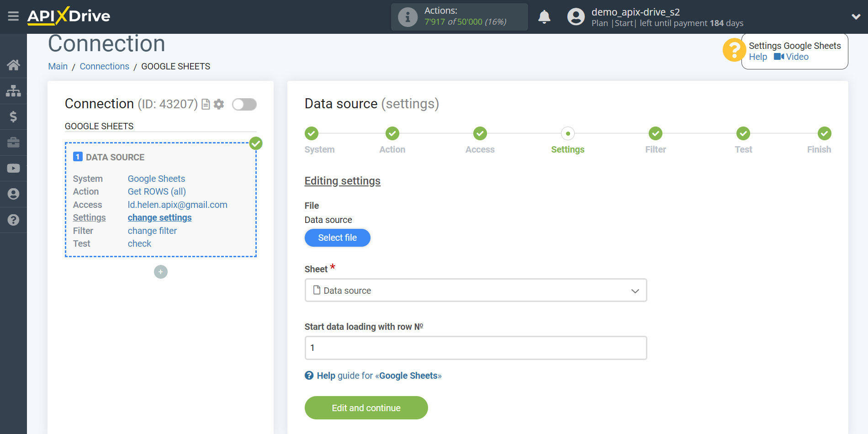Open billing dollar sidebar icon
The width and height of the screenshot is (868, 434).
point(13,116)
